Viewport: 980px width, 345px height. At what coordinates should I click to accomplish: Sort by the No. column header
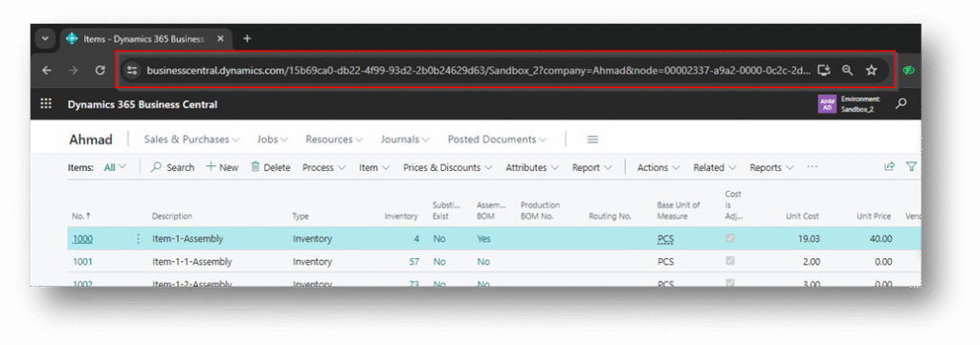pyautogui.click(x=81, y=216)
